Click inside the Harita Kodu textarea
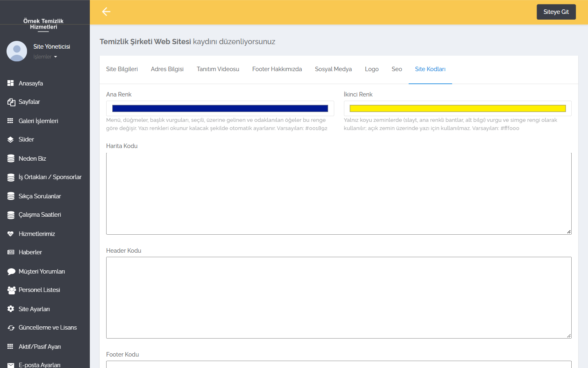The image size is (588, 368). 339,193
